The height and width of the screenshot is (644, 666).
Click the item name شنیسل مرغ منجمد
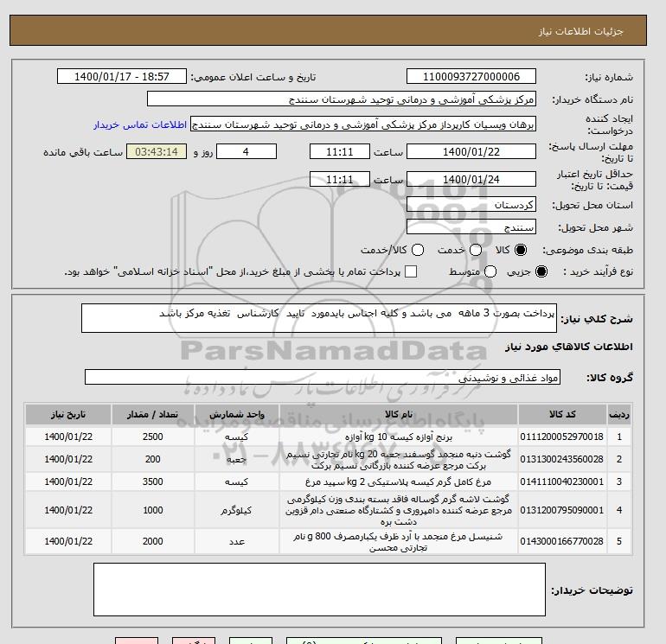coord(399,542)
